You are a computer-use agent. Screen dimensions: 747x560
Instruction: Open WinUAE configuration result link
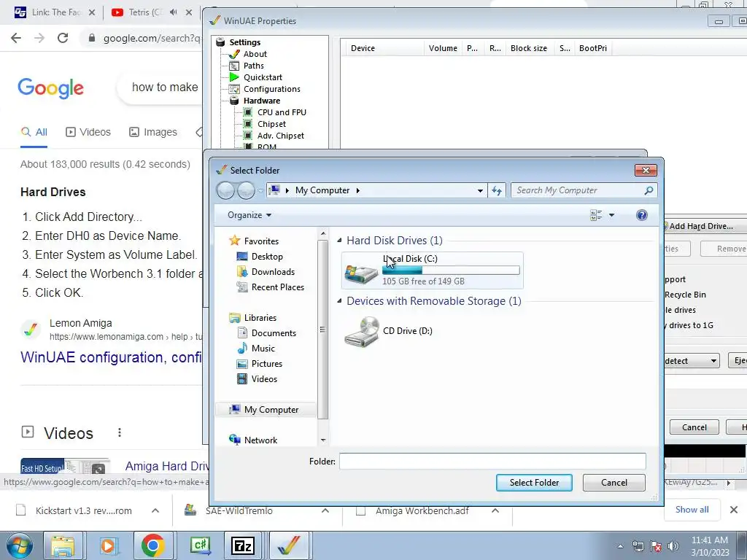pyautogui.click(x=111, y=357)
